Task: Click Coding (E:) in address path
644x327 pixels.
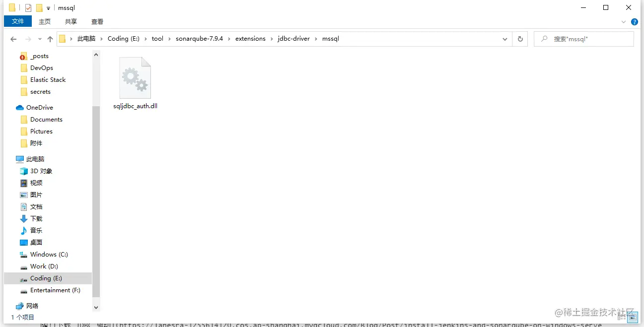Action: [x=124, y=39]
